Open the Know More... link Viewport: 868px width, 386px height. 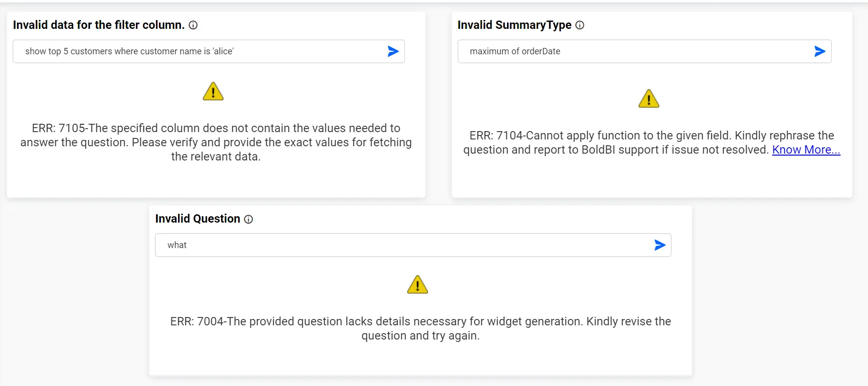click(805, 150)
